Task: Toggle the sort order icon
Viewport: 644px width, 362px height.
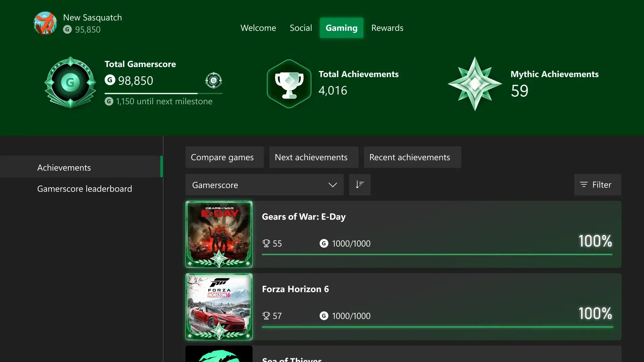Action: pyautogui.click(x=360, y=185)
